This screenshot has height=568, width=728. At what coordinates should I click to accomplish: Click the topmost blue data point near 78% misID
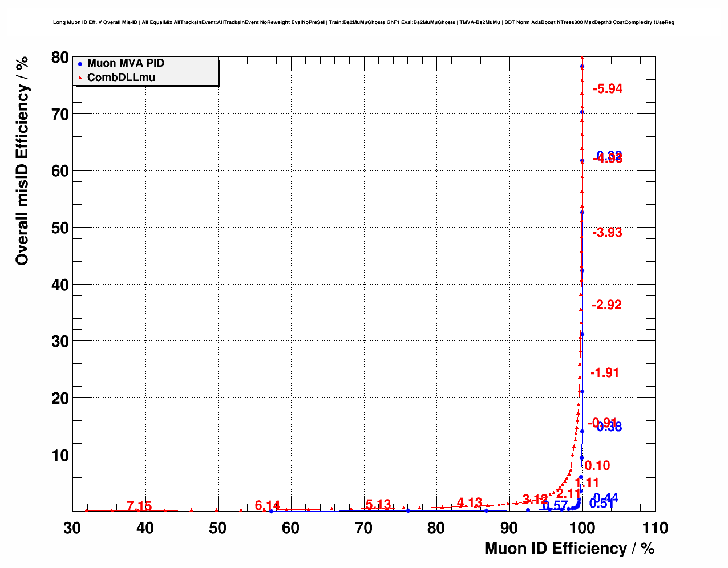582,67
